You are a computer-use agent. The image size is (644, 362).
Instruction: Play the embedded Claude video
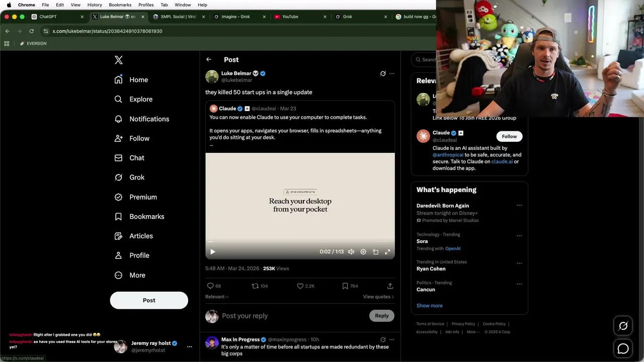tap(212, 252)
